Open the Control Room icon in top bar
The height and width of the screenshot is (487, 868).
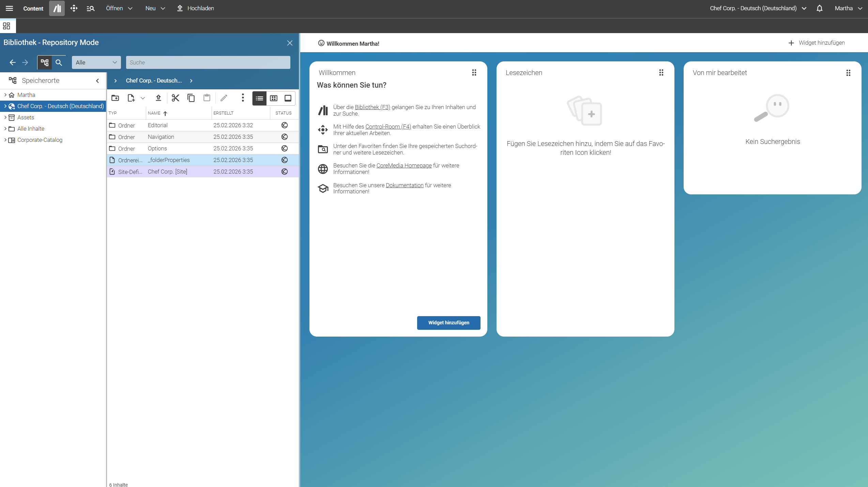[x=74, y=8]
